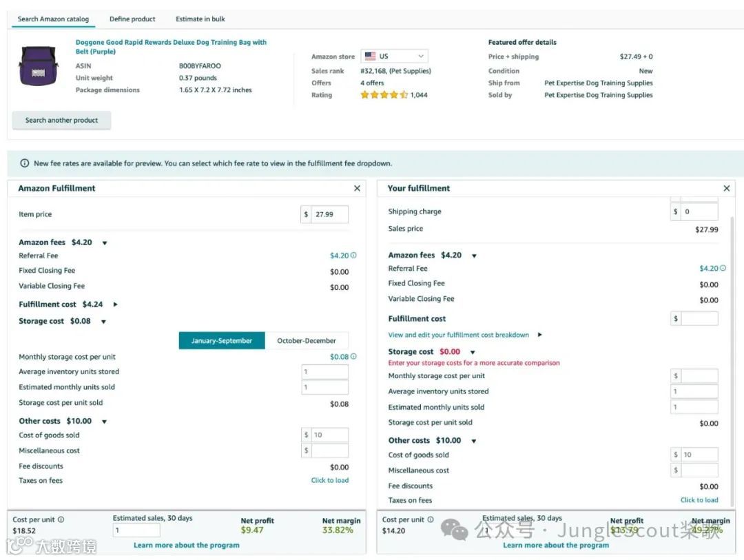This screenshot has width=744, height=560.
Task: Click Estimated monthly units sold field, Your fulfillment
Action: [x=694, y=407]
